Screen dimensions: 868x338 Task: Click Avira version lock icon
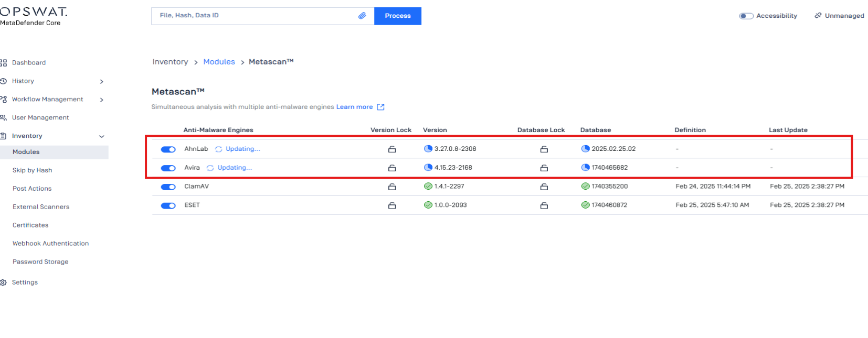coord(392,168)
